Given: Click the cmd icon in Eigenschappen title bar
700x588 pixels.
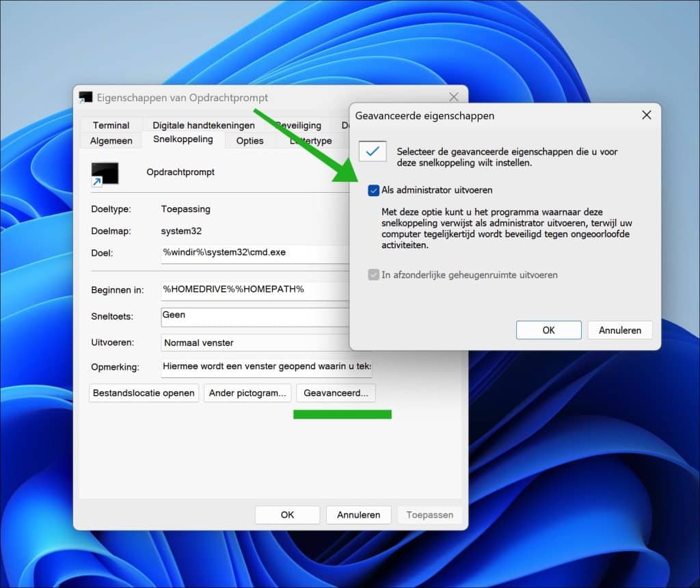Looking at the screenshot, I should point(85,97).
